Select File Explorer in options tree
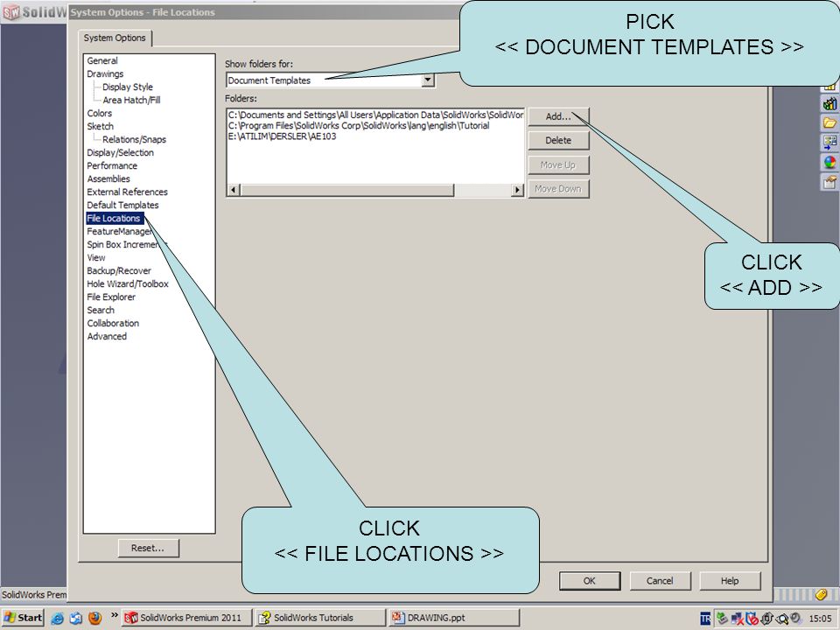The width and height of the screenshot is (840, 630). [111, 297]
